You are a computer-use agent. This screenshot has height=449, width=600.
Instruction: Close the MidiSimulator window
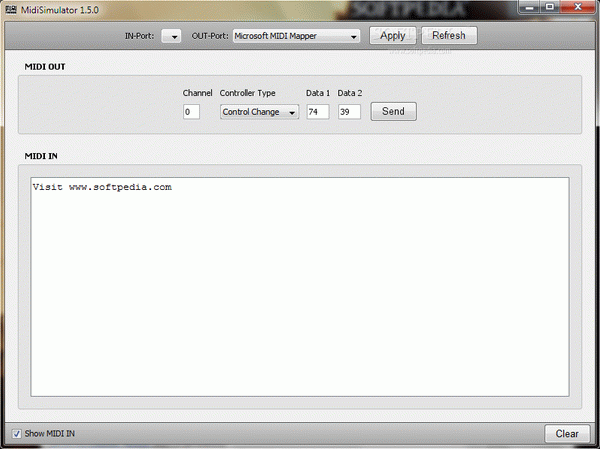[578, 7]
